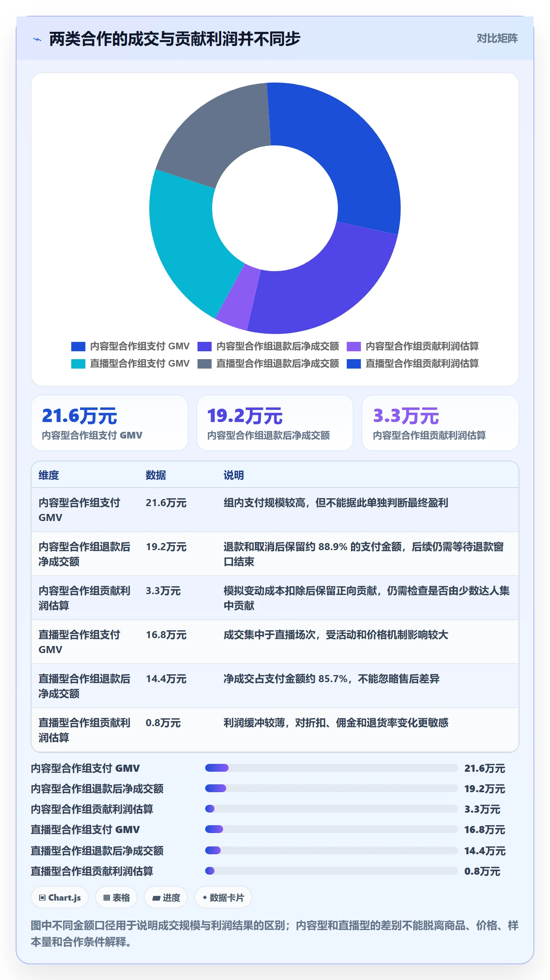This screenshot has width=550, height=980.
Task: Click the 数据 column header
Action: 156,475
